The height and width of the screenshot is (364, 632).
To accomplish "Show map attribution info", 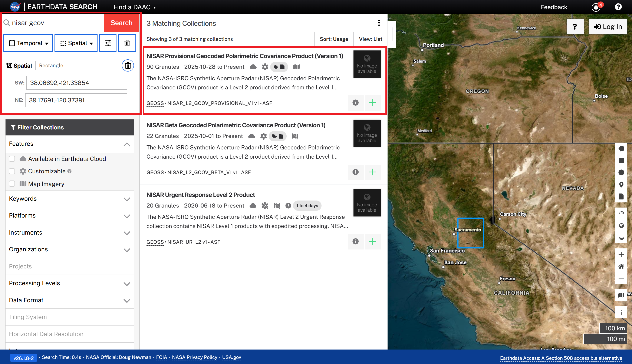I will click(x=621, y=312).
